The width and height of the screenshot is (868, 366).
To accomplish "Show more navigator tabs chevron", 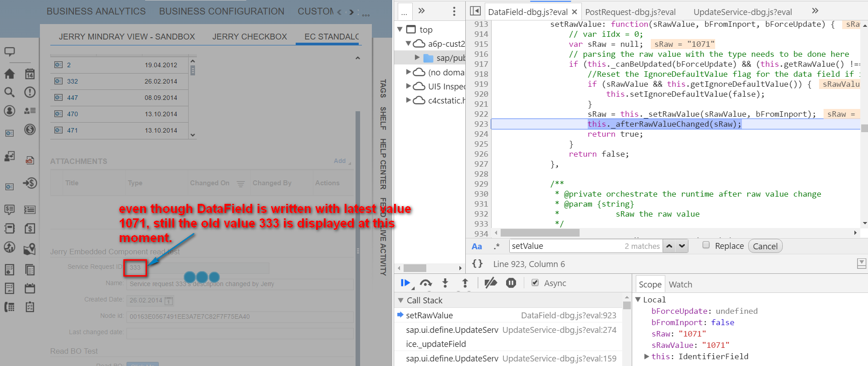I will pyautogui.click(x=421, y=11).
